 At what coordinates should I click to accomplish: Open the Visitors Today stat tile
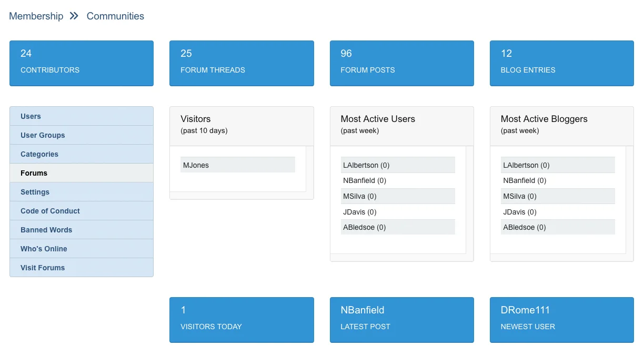[x=241, y=319]
